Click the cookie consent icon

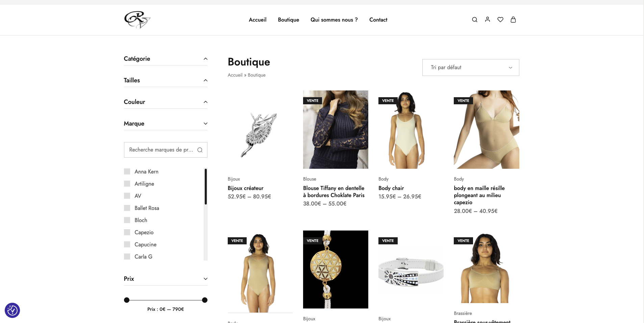12,310
